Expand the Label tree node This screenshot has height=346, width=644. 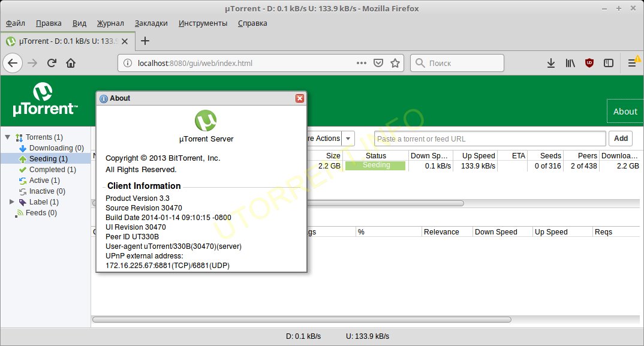pyautogui.click(x=12, y=201)
